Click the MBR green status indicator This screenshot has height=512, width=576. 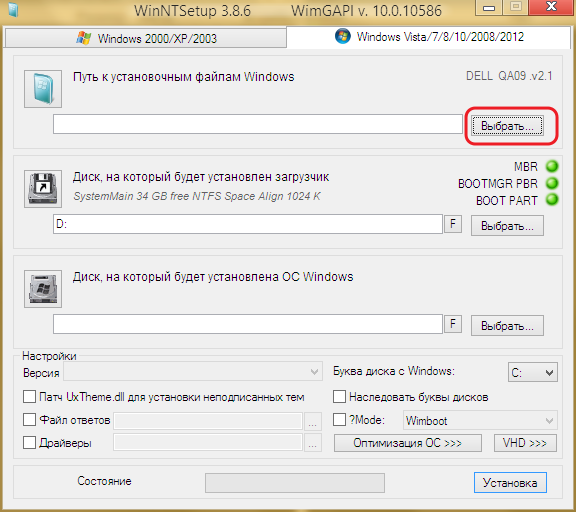tap(552, 166)
